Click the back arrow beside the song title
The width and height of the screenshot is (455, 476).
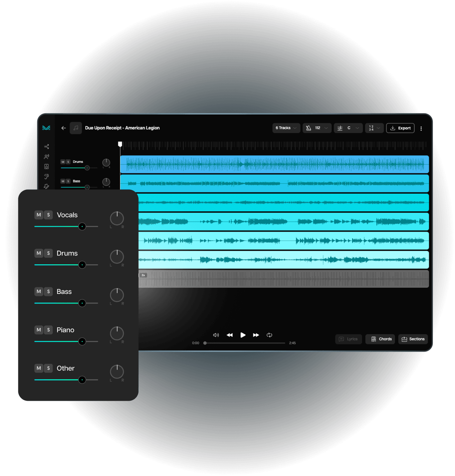click(64, 128)
